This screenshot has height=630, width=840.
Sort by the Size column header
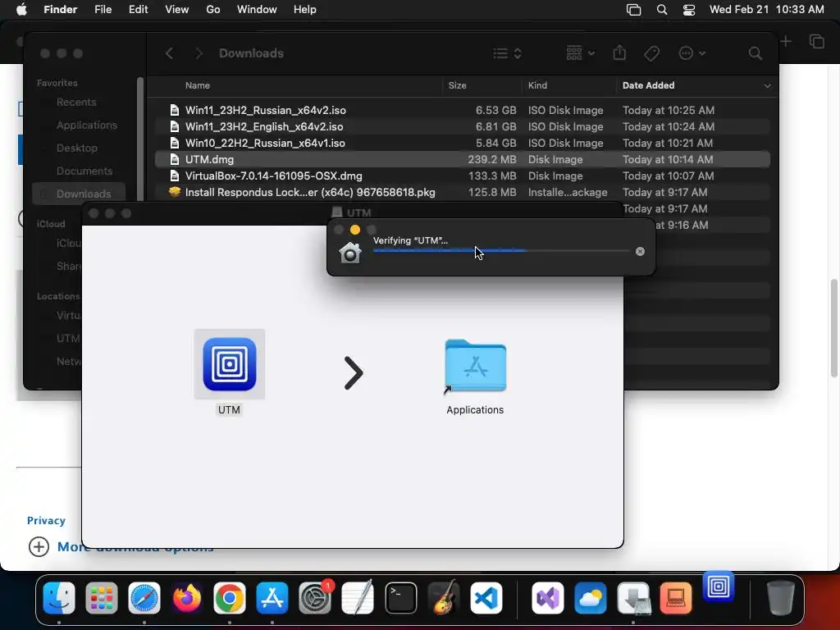click(x=457, y=85)
